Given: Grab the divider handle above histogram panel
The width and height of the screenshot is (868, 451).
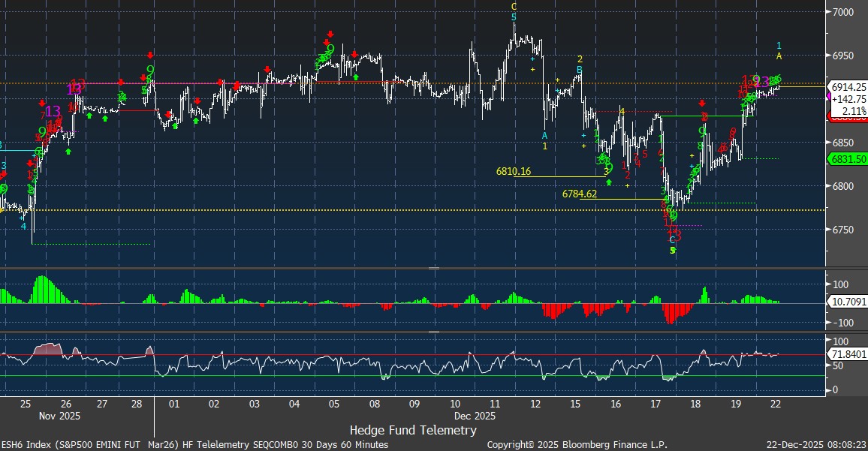Looking at the screenshot, I should [x=433, y=268].
